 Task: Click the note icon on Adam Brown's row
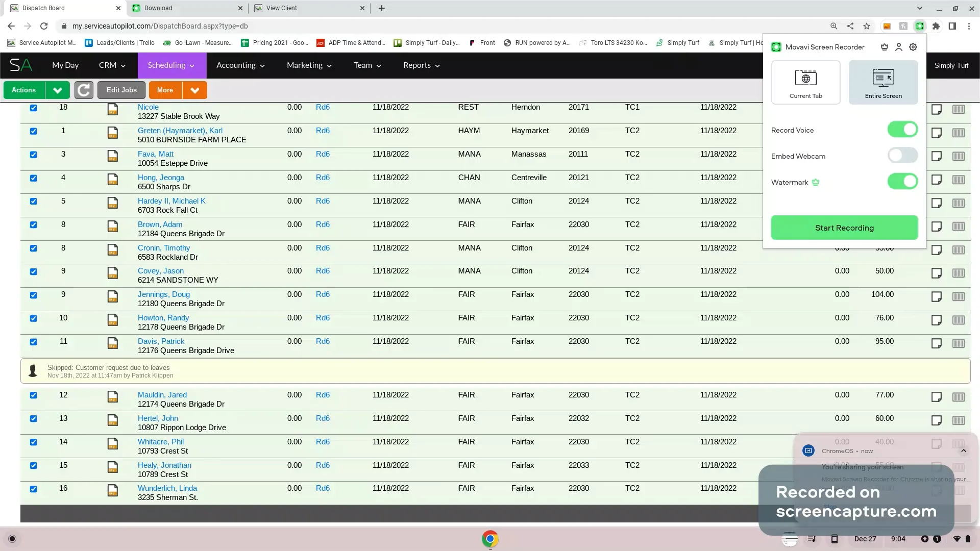coord(936,227)
